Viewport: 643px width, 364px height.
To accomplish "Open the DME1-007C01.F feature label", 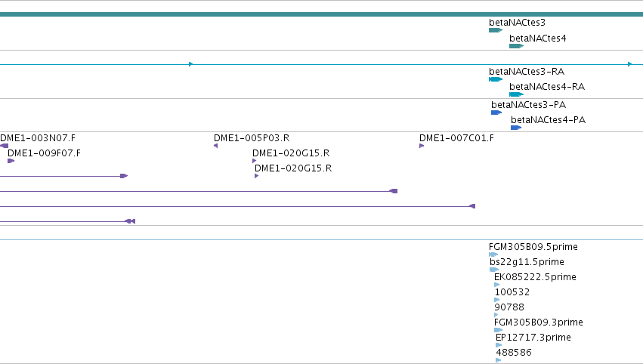I will click(456, 138).
